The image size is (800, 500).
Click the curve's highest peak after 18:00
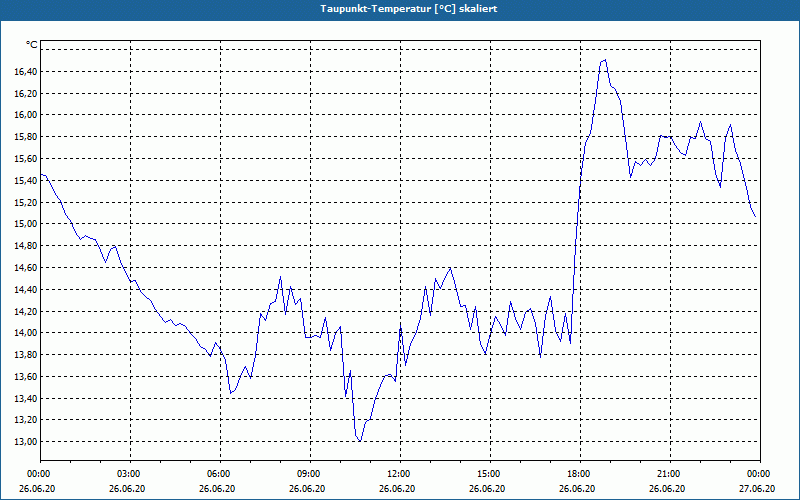coord(605,60)
